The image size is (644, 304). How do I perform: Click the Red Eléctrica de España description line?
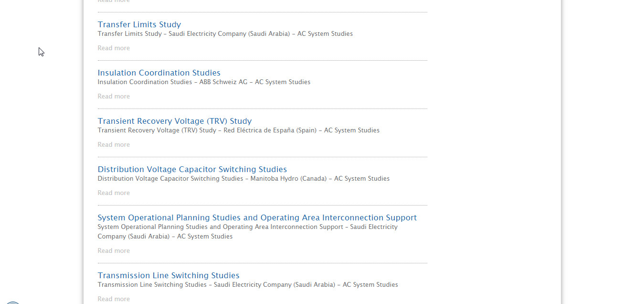[x=239, y=130]
